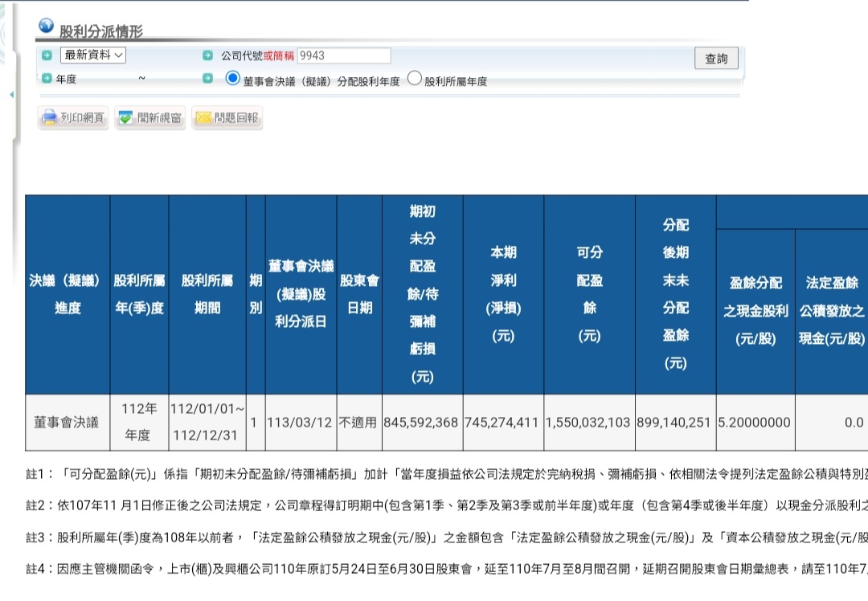
Task: Click green arrow bullet beside 最新資料 dropdown
Action: (x=47, y=55)
